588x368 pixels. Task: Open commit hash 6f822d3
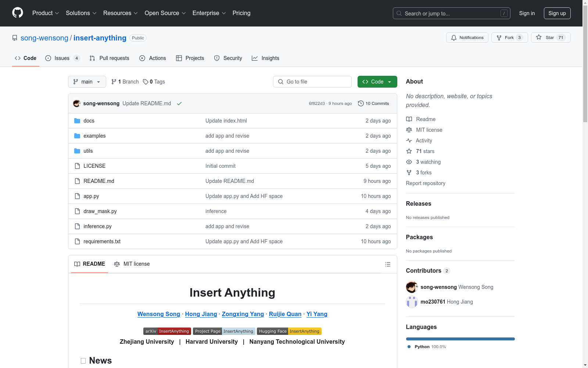[317, 104]
